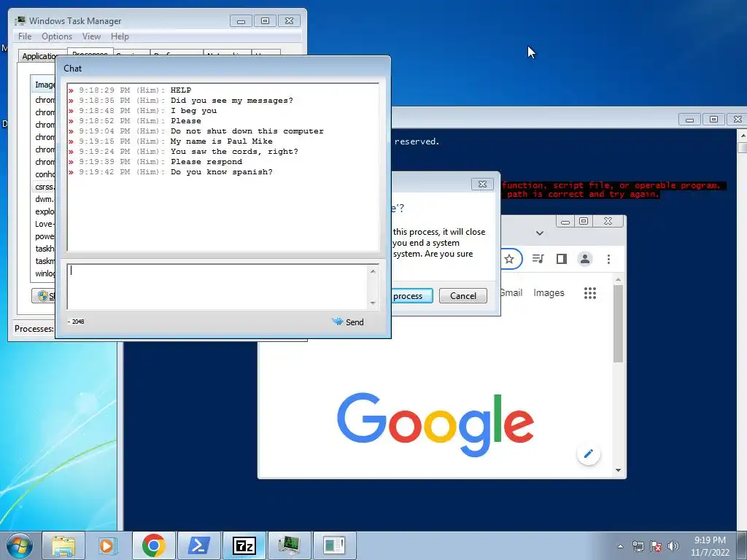Click Chrome's scroll up arrow
Viewport: 747px width, 560px height.
coord(618,279)
